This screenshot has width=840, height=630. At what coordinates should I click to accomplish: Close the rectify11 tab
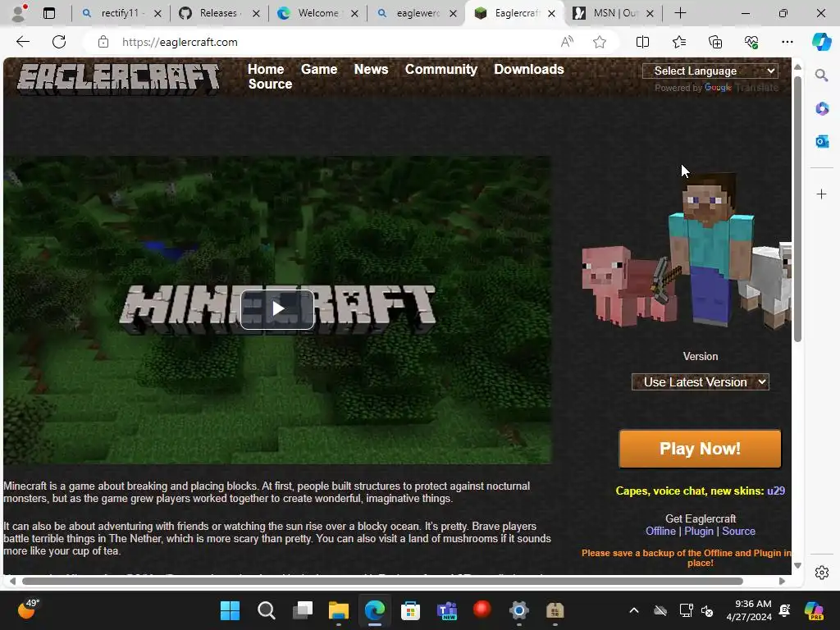(157, 13)
